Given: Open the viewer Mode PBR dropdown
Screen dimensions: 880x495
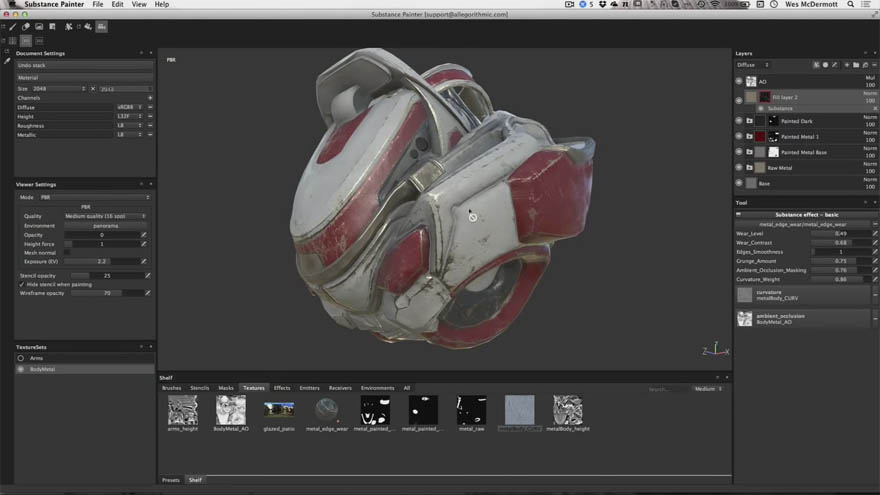Looking at the screenshot, I should [94, 198].
